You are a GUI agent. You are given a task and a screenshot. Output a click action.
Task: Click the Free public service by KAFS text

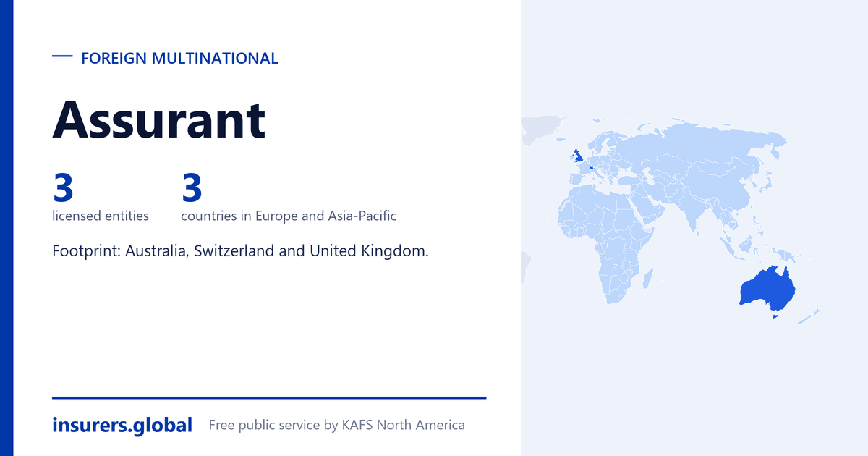(x=336, y=425)
